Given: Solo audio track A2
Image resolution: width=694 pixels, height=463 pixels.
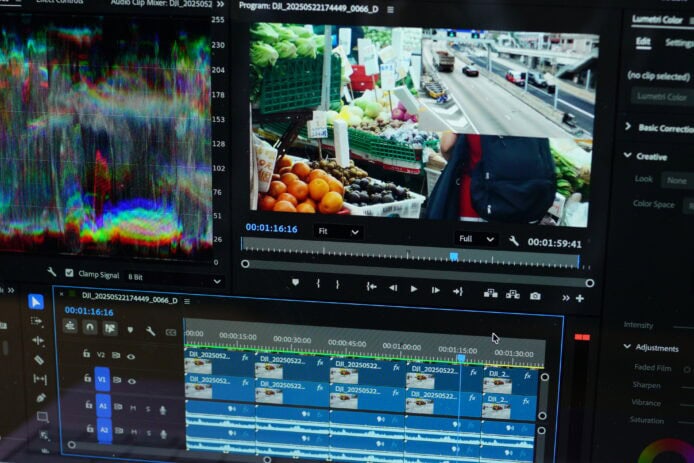Looking at the screenshot, I should pos(149,432).
